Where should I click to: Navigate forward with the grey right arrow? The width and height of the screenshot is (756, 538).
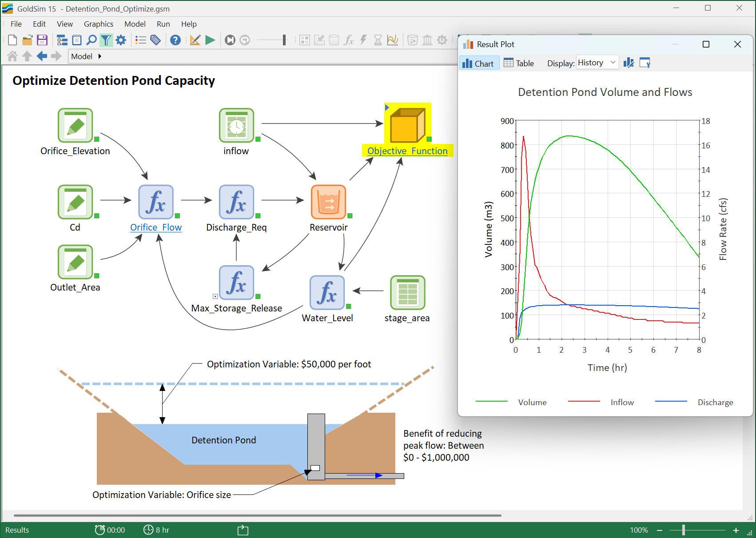click(56, 56)
